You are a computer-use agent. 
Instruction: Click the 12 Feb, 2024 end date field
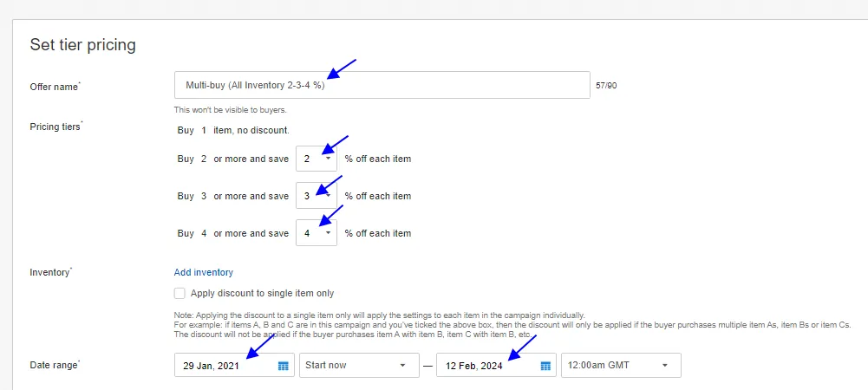pyautogui.click(x=496, y=365)
